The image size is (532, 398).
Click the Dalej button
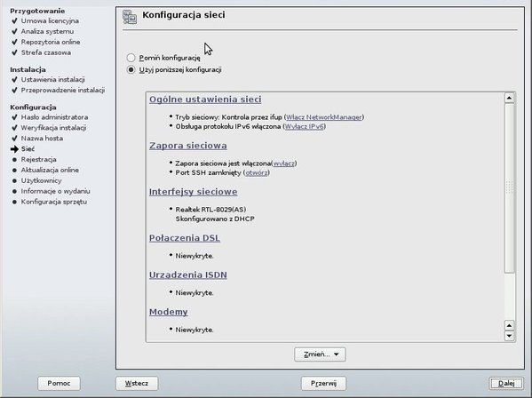(x=506, y=384)
